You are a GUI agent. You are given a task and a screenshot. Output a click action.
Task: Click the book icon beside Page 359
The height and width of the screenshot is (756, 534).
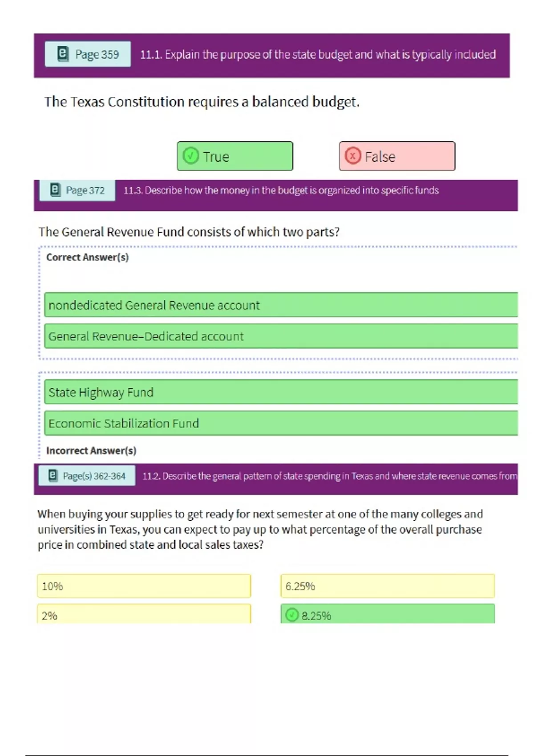[63, 54]
